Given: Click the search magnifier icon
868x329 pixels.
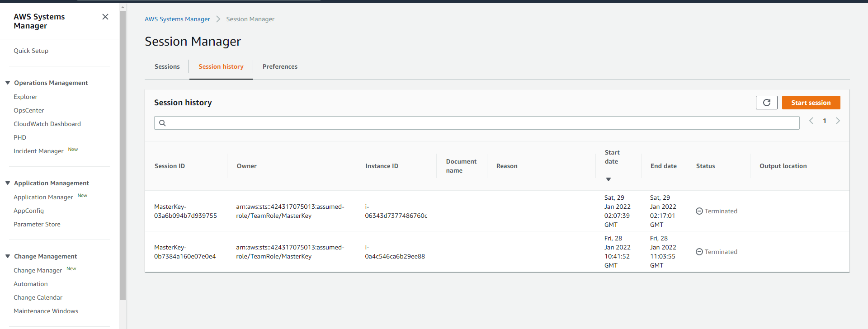Looking at the screenshot, I should pyautogui.click(x=162, y=123).
